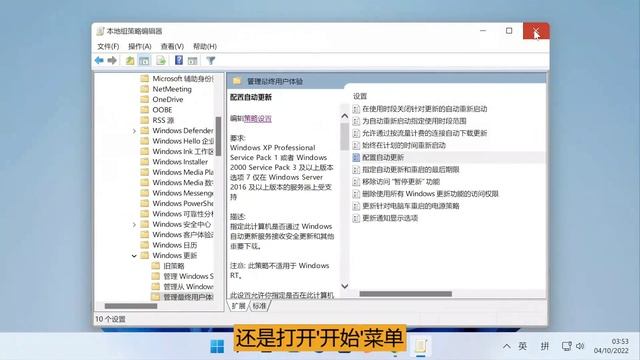Select the OOBE folder in tree

point(162,110)
